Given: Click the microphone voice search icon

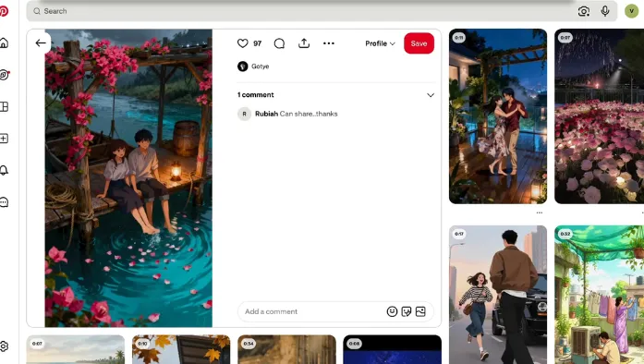Looking at the screenshot, I should pyautogui.click(x=605, y=11).
